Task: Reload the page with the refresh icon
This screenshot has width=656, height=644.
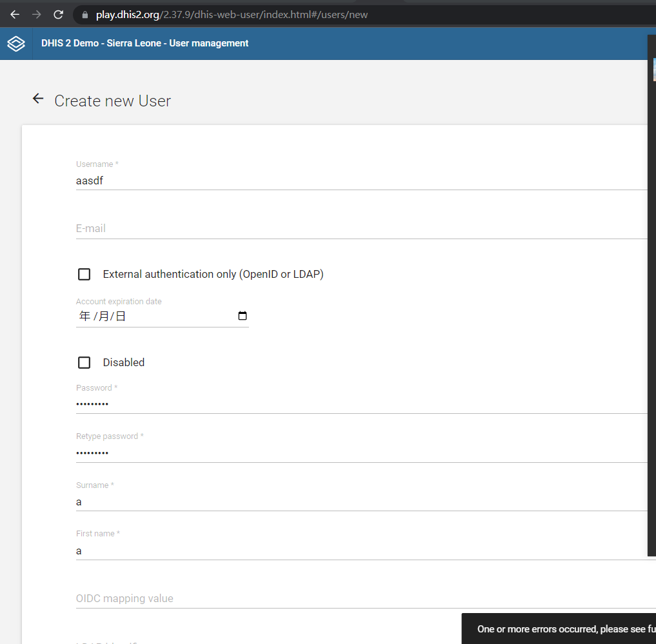Action: click(x=58, y=15)
